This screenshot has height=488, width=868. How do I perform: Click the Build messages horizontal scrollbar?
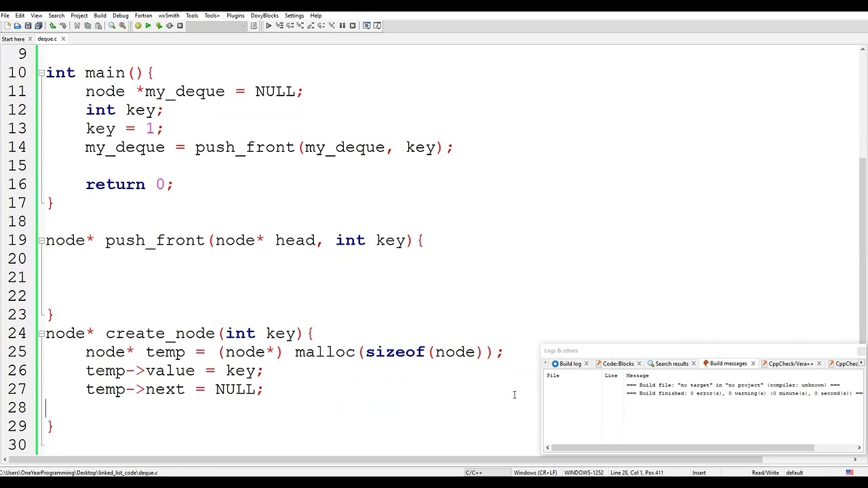point(683,448)
